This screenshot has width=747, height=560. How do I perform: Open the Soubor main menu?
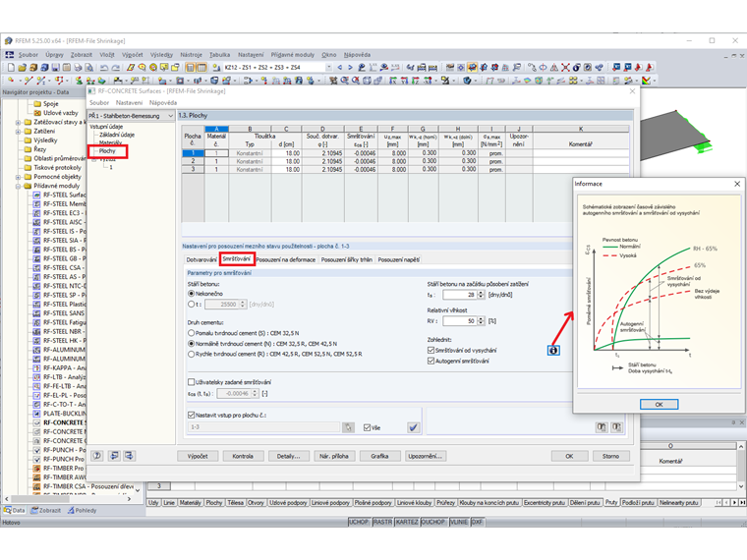coord(29,55)
